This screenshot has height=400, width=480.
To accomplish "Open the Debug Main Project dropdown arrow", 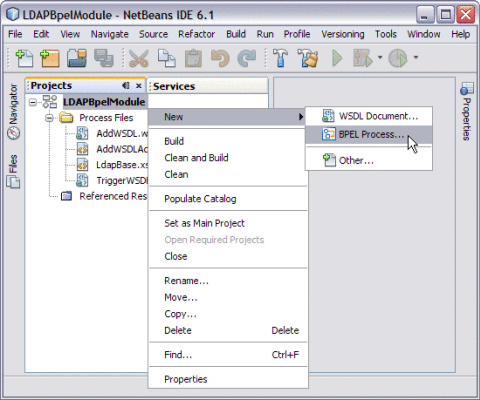I will (380, 57).
